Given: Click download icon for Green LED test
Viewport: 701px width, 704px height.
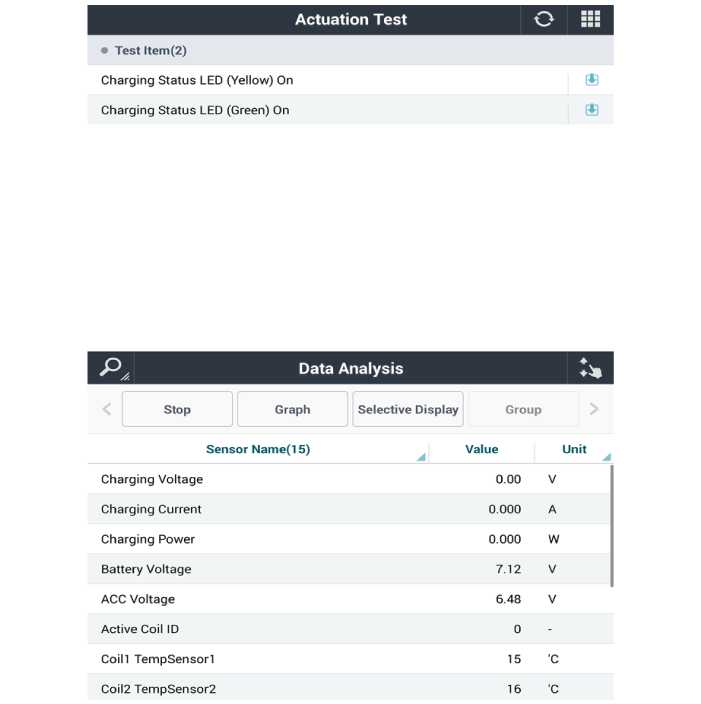Looking at the screenshot, I should [591, 110].
